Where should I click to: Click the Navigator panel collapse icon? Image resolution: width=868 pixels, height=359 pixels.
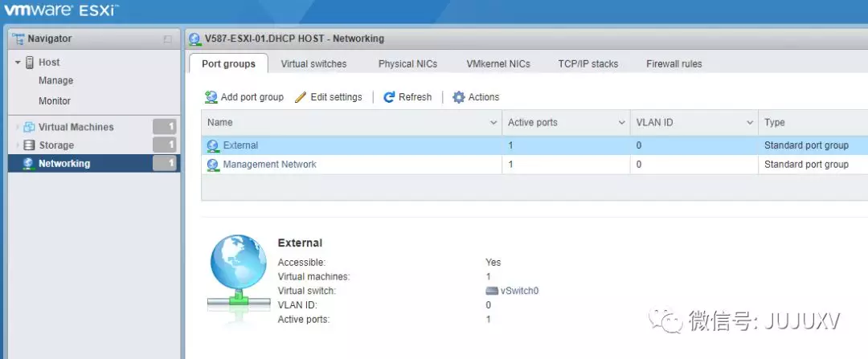167,39
